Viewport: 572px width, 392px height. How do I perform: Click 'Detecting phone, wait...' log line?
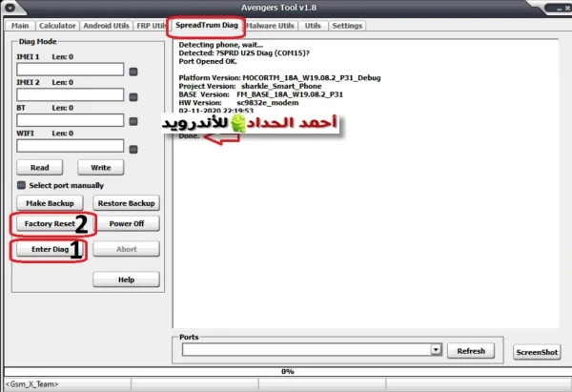(x=220, y=45)
